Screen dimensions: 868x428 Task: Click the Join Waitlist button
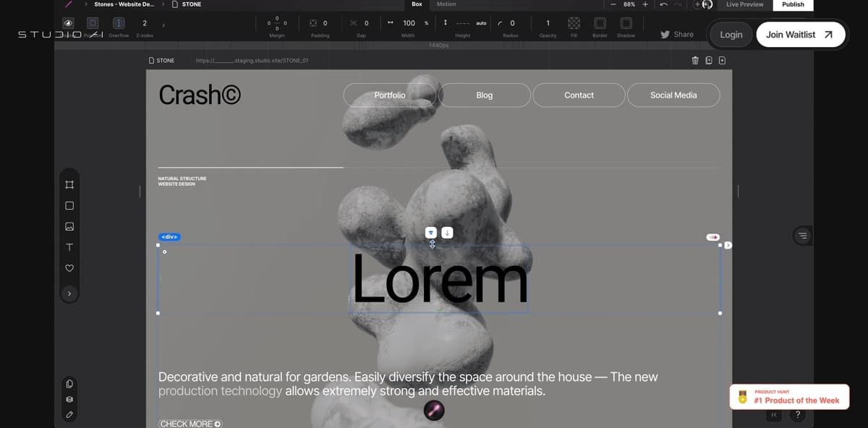coord(800,35)
